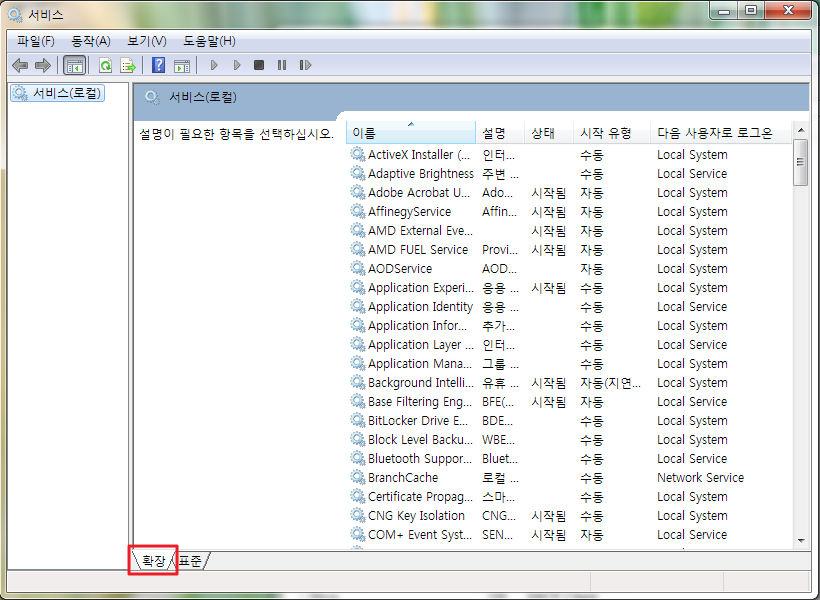Viewport: 820px width, 600px height.
Task: Select the Base Filtering Eng... service
Action: tap(419, 402)
